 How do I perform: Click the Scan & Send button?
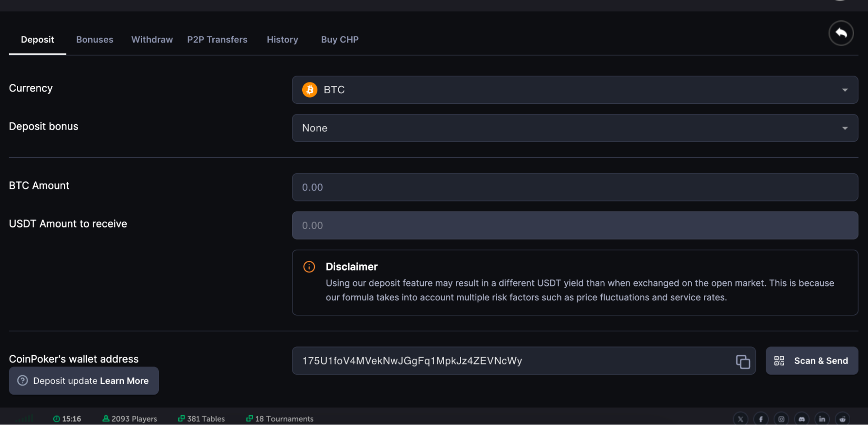tap(812, 361)
